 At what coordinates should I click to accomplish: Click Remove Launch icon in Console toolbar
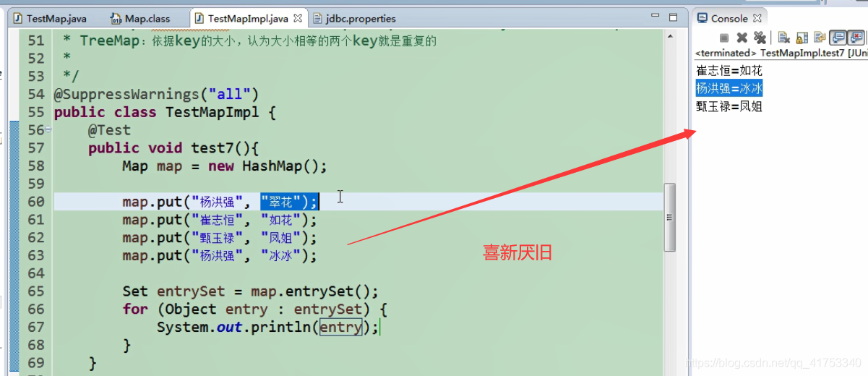pos(742,38)
